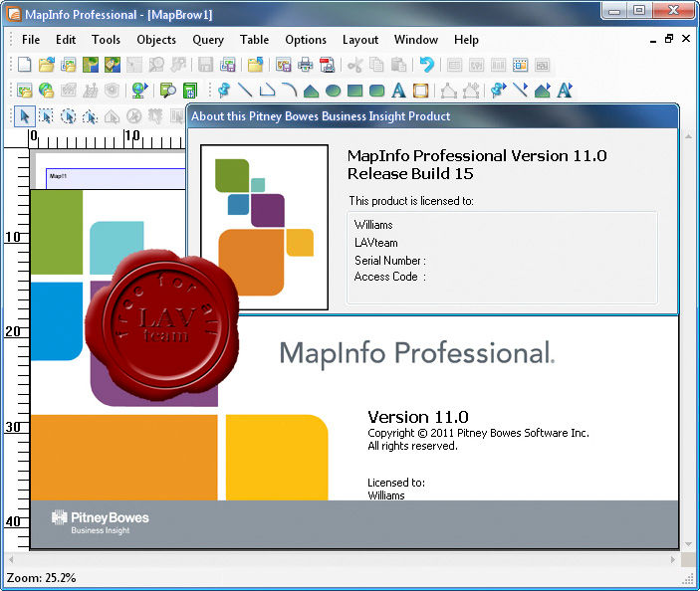The image size is (700, 591).
Task: Click the scroll left arrow at bottom
Action: [11, 559]
